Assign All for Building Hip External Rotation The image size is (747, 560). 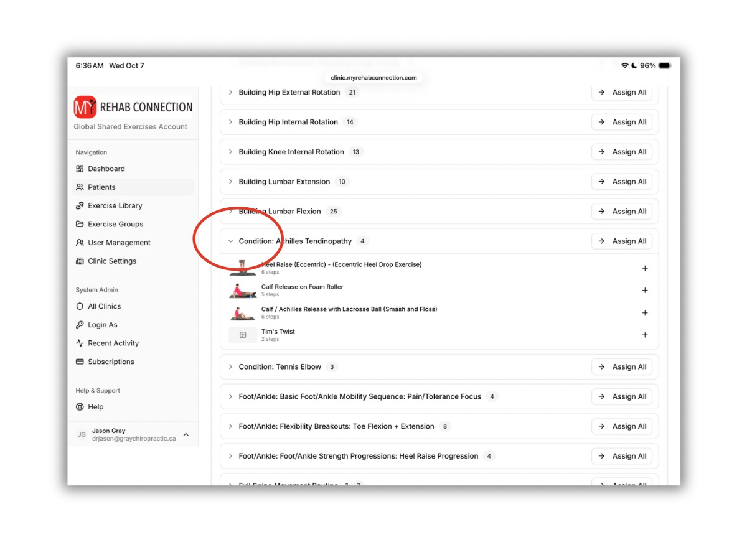coord(622,92)
